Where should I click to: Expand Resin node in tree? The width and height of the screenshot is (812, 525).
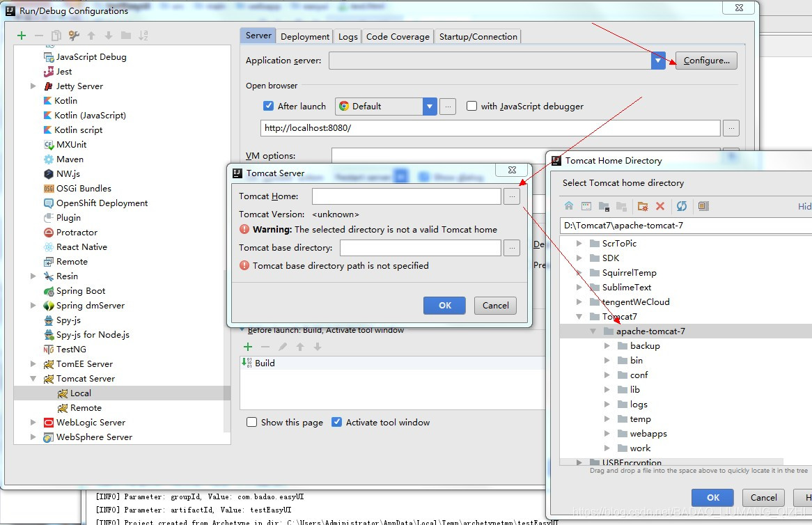coord(33,276)
